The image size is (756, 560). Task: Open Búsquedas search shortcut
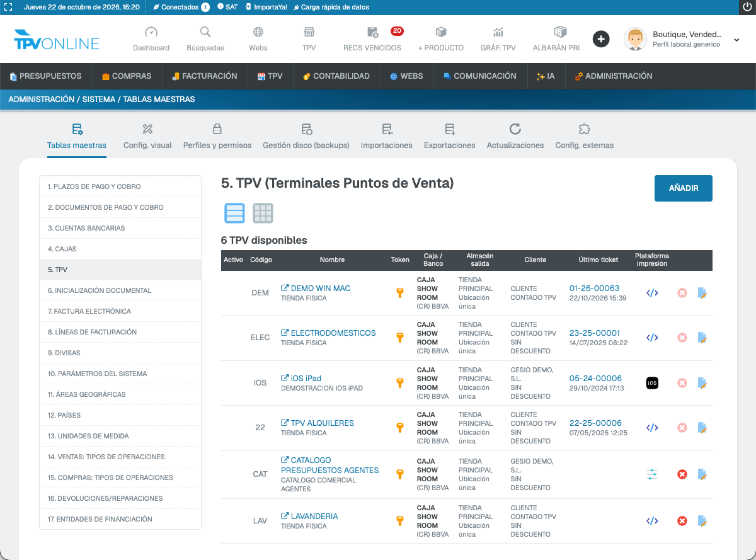pyautogui.click(x=205, y=39)
